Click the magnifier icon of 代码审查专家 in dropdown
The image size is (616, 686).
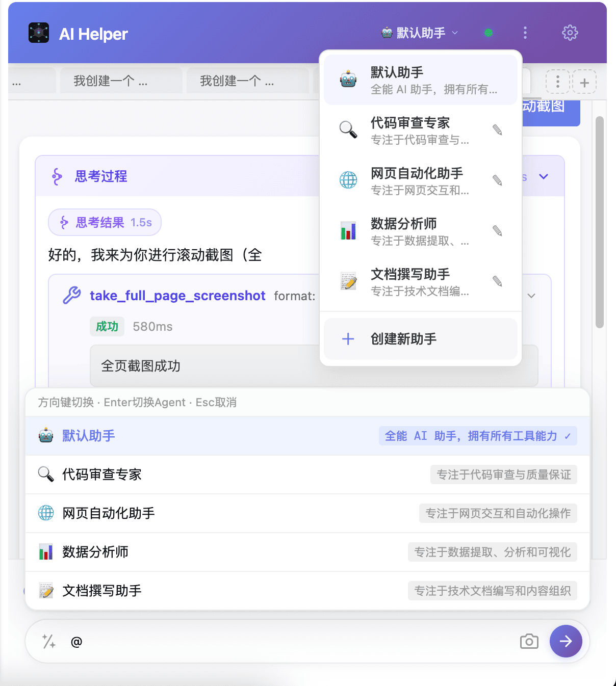tap(348, 129)
